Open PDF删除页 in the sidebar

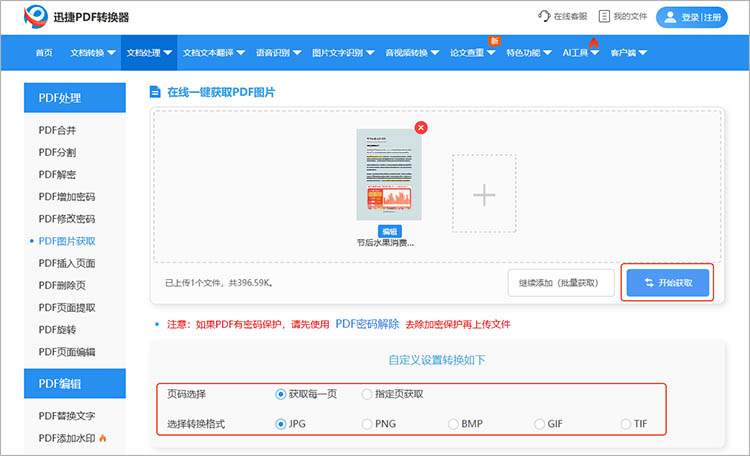[62, 285]
